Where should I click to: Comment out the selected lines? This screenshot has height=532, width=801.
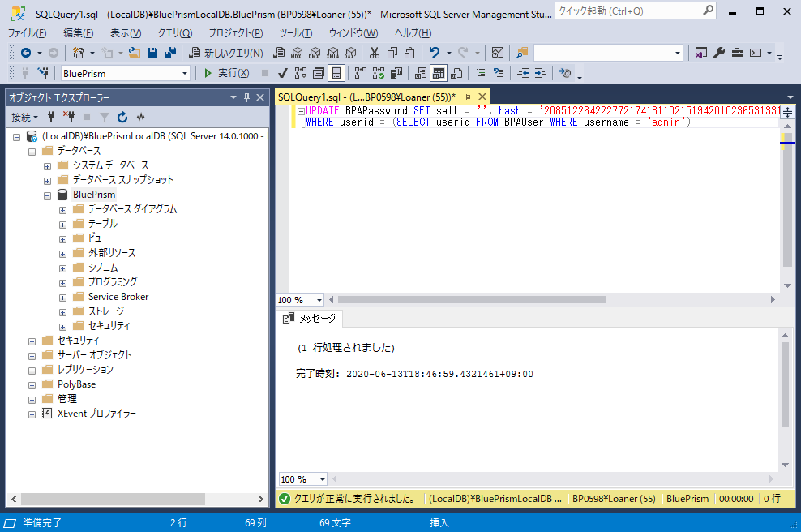482,73
